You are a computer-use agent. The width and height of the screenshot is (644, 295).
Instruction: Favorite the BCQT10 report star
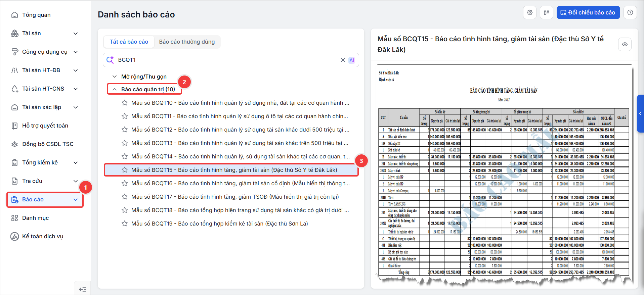pos(125,103)
